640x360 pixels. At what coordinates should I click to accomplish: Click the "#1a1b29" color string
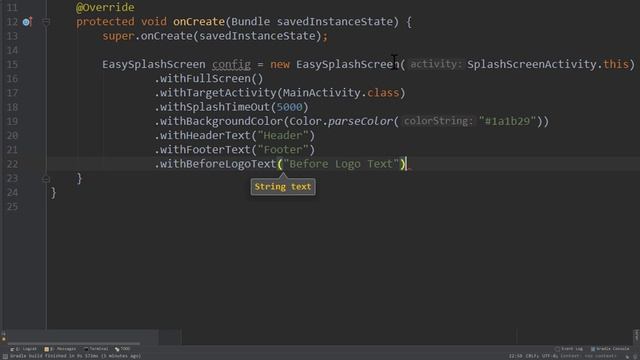[507, 122]
